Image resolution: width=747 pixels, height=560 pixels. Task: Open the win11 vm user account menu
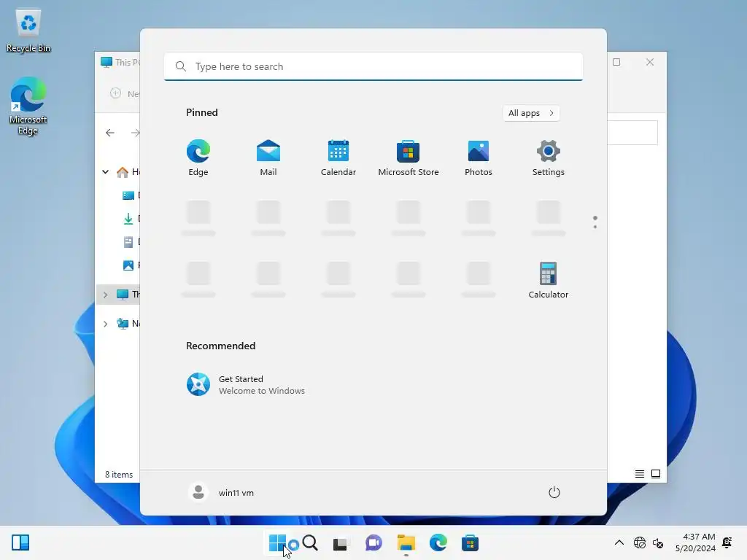(x=222, y=492)
